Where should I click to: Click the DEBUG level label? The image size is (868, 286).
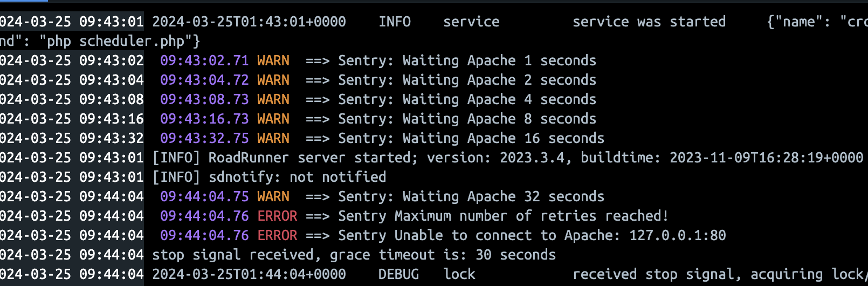tap(398, 274)
